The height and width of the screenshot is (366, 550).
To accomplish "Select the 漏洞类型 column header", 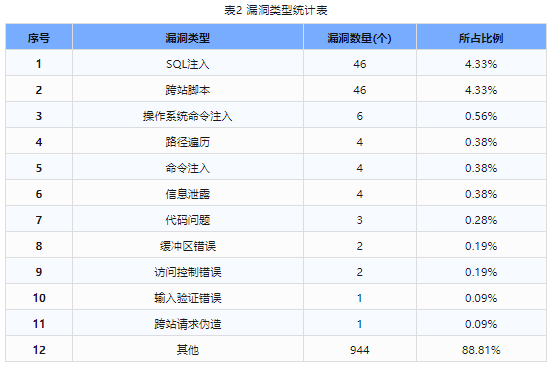I will pyautogui.click(x=188, y=38).
